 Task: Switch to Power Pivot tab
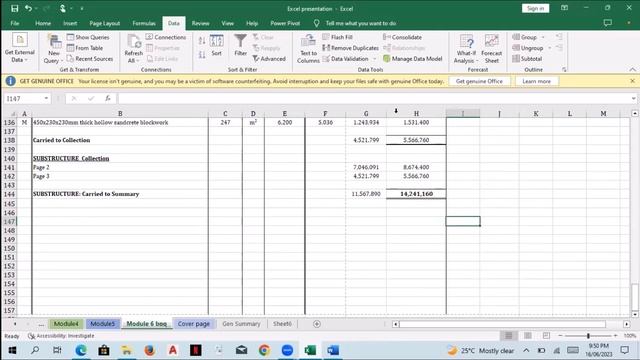(285, 23)
